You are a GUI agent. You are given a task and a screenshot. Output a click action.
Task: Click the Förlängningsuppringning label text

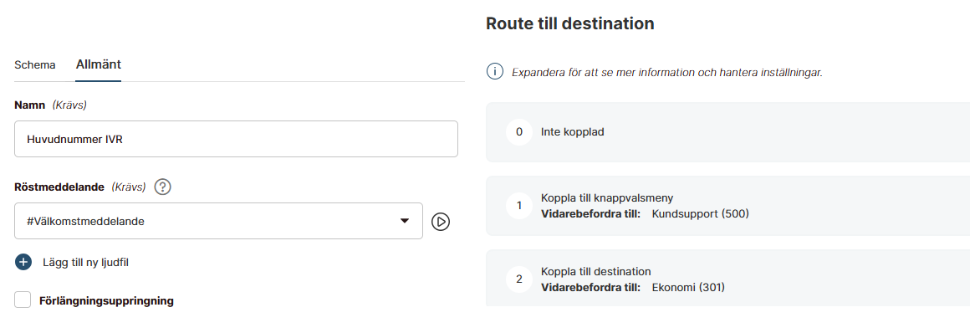106,301
